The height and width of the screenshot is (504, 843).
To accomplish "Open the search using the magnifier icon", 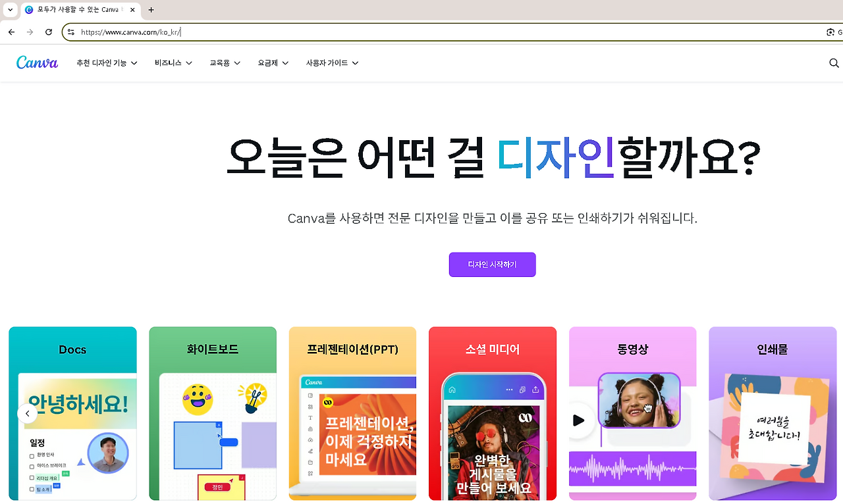I will point(834,63).
